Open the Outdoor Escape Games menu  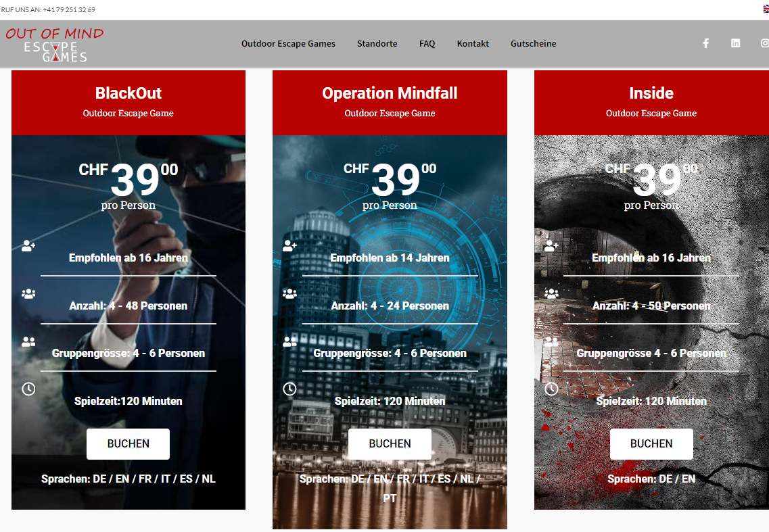pos(288,43)
